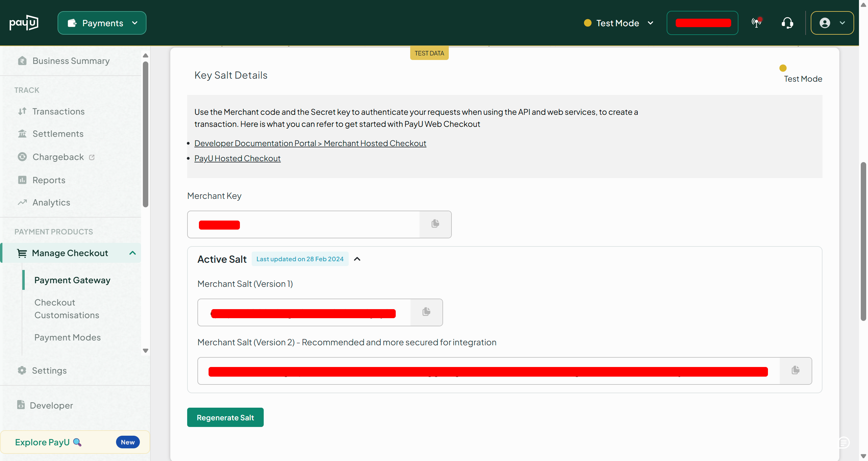
Task: Open the Payments product dropdown
Action: pos(102,23)
